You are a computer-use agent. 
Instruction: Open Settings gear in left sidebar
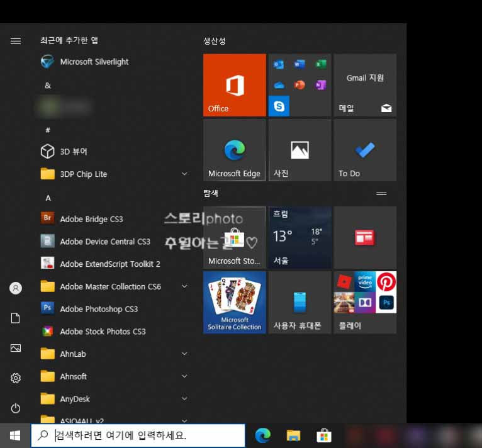(x=16, y=378)
